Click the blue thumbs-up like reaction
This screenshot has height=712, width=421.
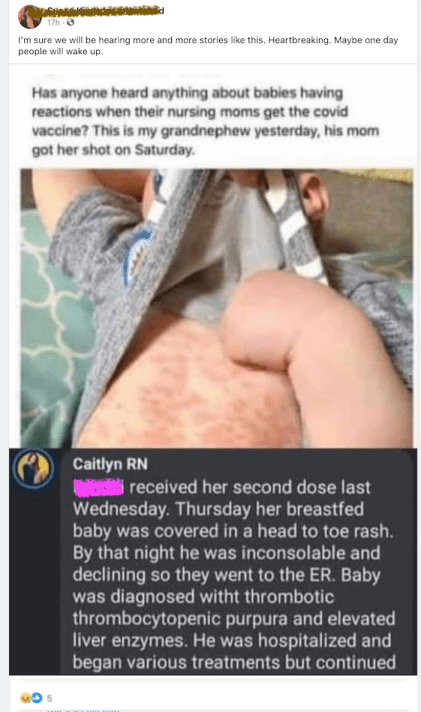pyautogui.click(x=36, y=697)
